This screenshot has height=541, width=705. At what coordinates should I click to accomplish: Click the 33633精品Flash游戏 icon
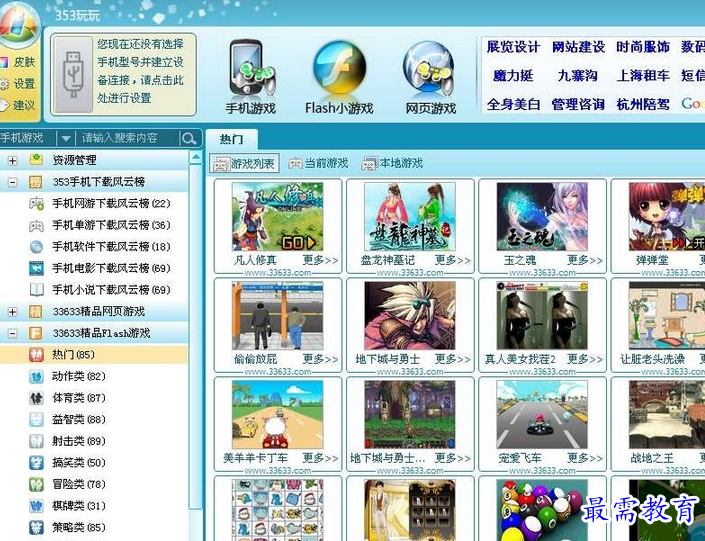pyautogui.click(x=36, y=333)
